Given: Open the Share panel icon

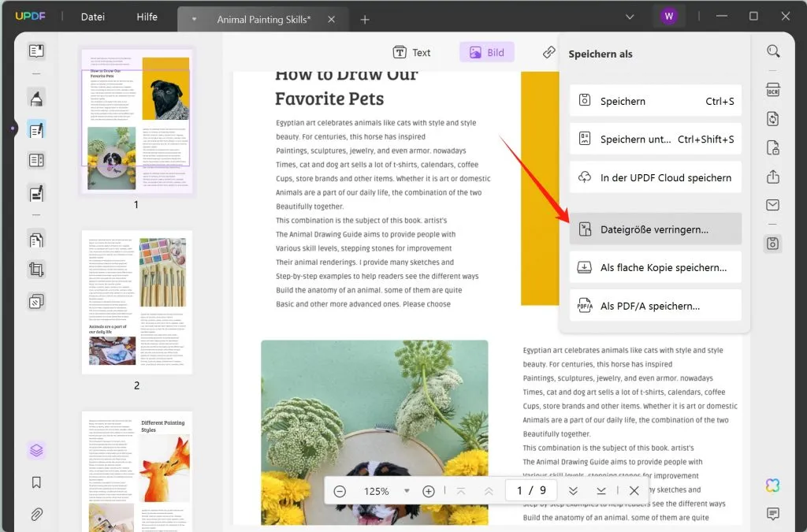Looking at the screenshot, I should coord(773,177).
